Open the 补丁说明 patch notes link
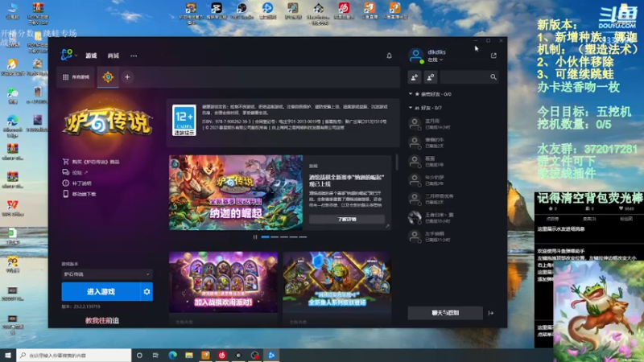 (82, 183)
